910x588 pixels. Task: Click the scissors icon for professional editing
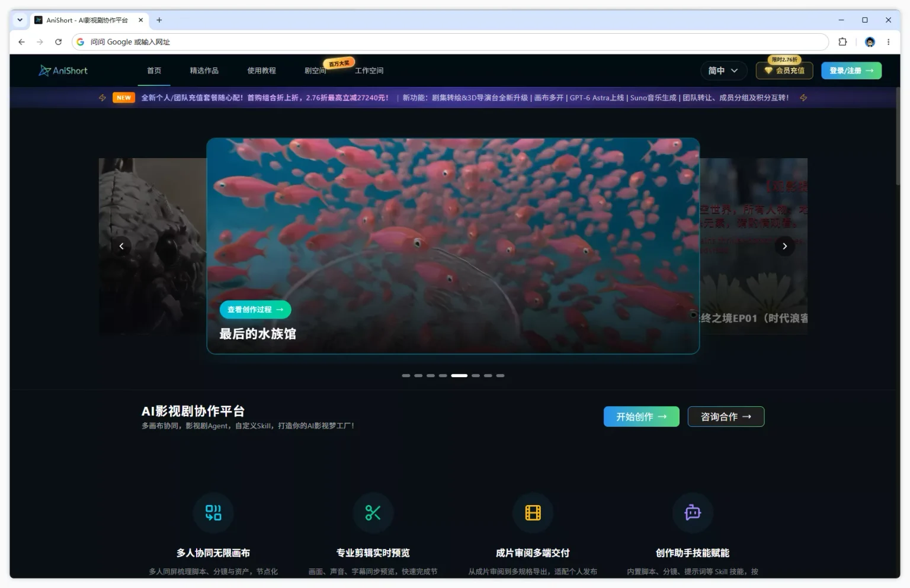point(373,512)
